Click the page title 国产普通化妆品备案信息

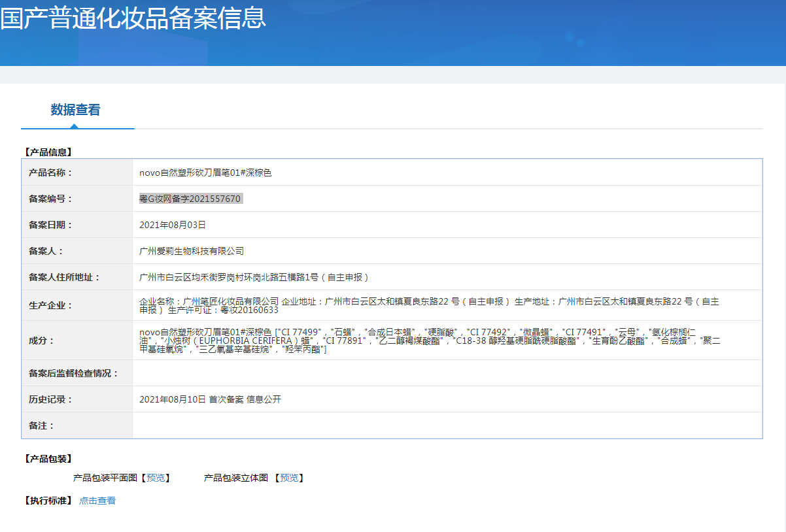[x=133, y=17]
